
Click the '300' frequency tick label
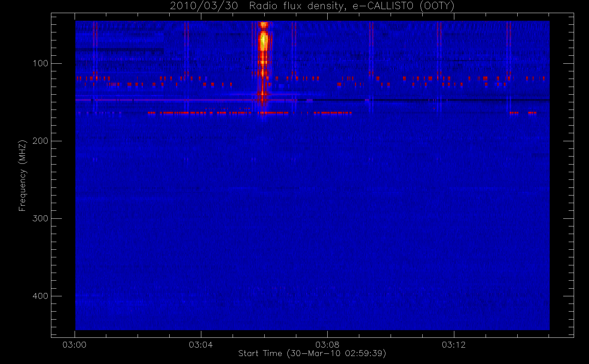(x=40, y=218)
